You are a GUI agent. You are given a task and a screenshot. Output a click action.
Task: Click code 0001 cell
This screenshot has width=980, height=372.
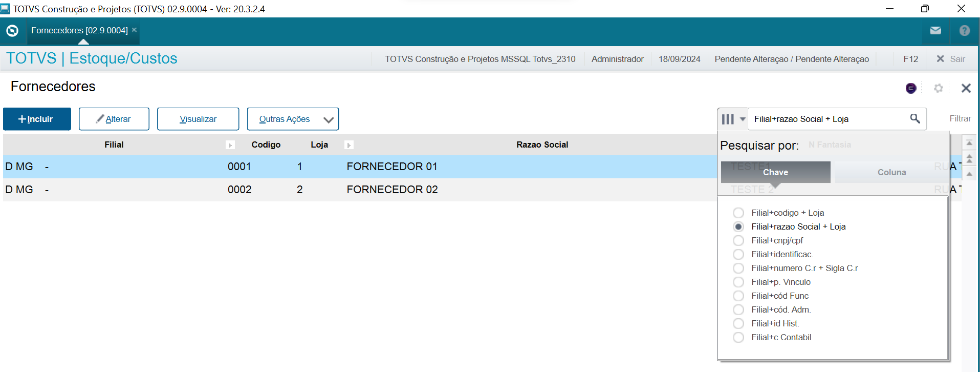click(x=239, y=167)
